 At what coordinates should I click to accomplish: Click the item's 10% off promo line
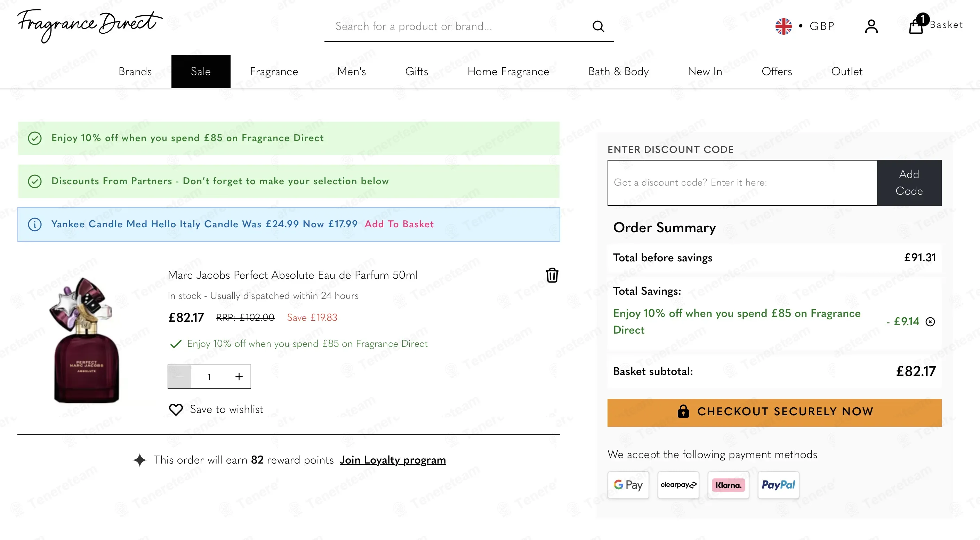[307, 344]
